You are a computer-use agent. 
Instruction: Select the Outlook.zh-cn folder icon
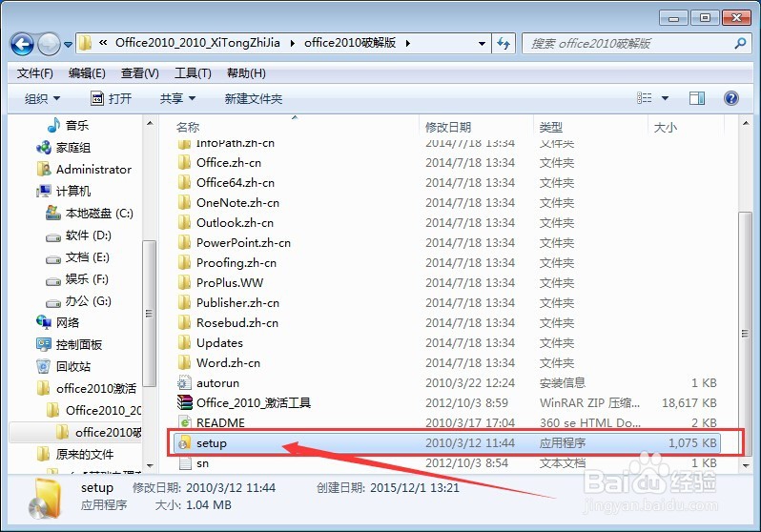click(184, 222)
